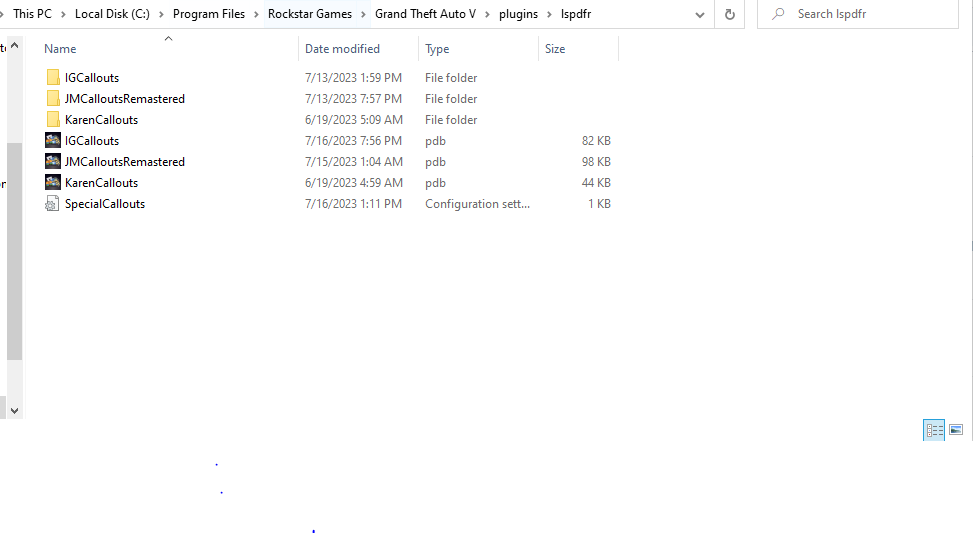Click date 6/19/2023 4:59 AM
Image resolution: width=973 pixels, height=533 pixels.
[x=354, y=183]
